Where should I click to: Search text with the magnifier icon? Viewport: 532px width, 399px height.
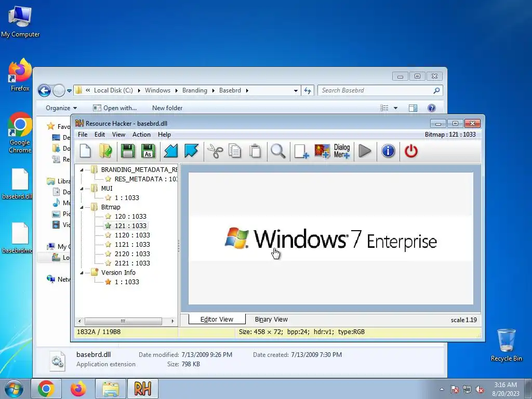point(278,151)
